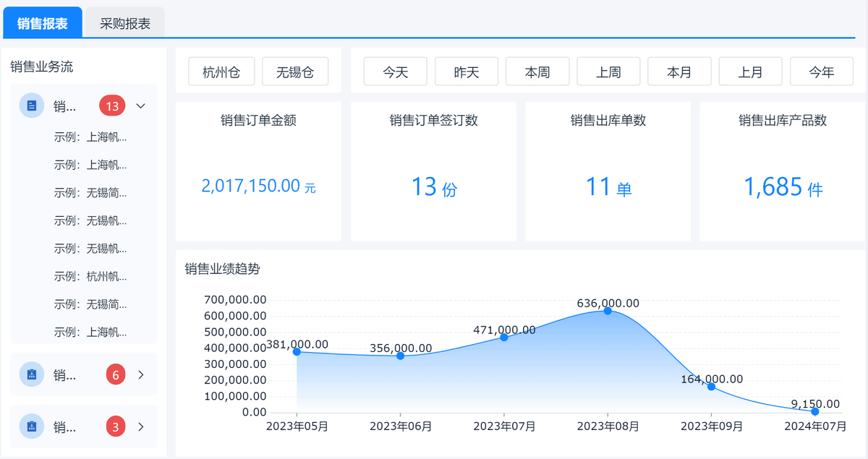The width and height of the screenshot is (868, 459).
Task: Select the 无锡仓 warehouse filter
Action: [x=295, y=71]
